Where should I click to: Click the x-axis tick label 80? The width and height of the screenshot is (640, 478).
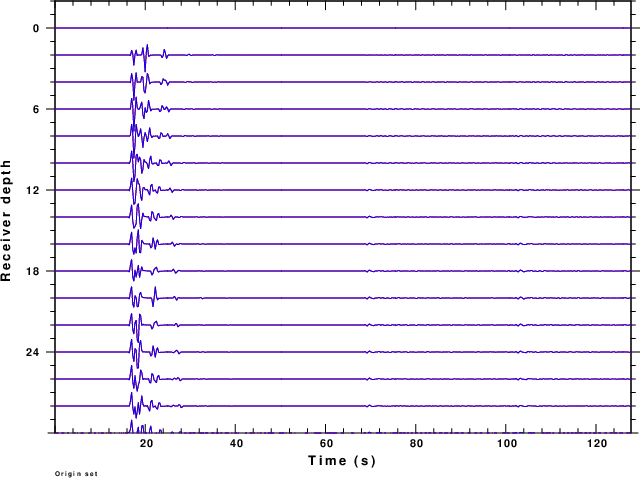click(x=416, y=444)
